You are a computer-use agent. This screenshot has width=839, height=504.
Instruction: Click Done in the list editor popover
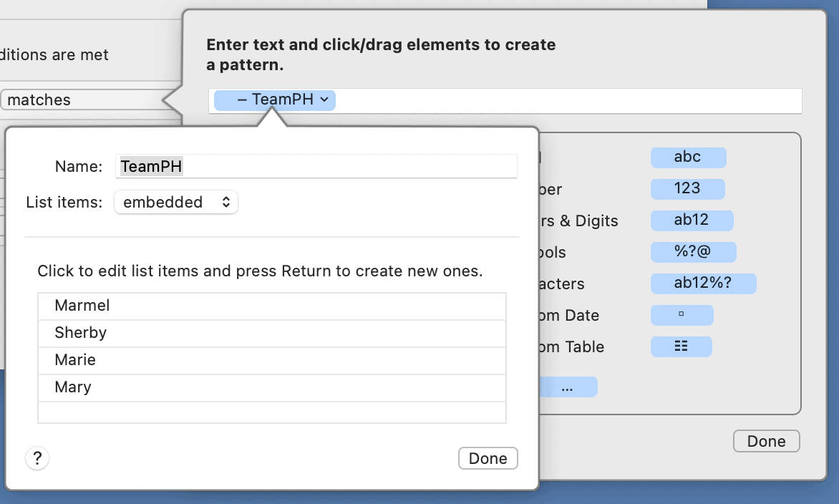coord(488,458)
